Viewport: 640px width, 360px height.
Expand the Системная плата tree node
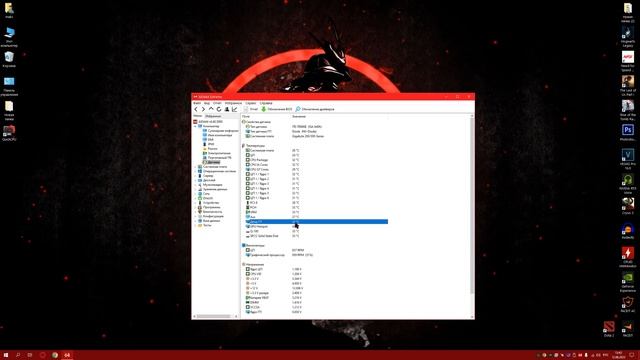pos(195,167)
